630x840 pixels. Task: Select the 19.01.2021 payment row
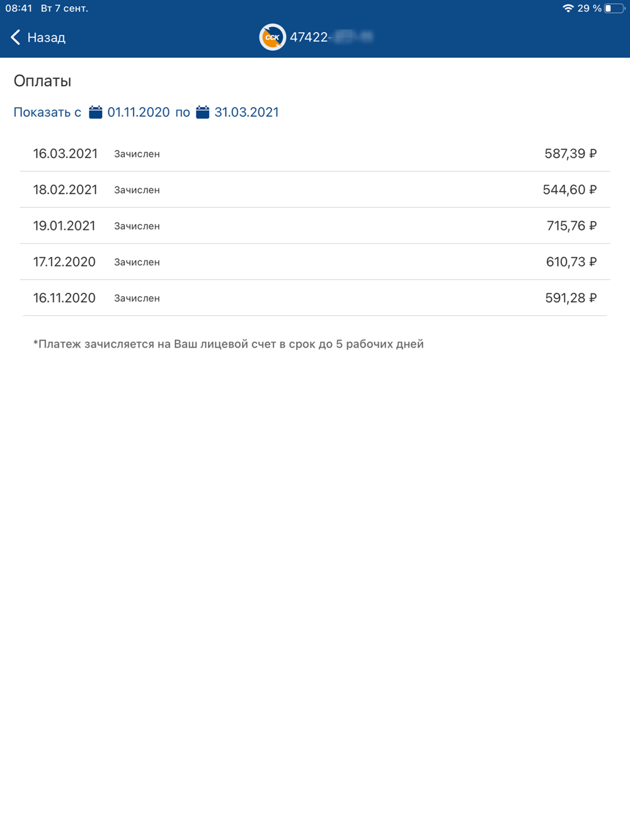(x=315, y=225)
